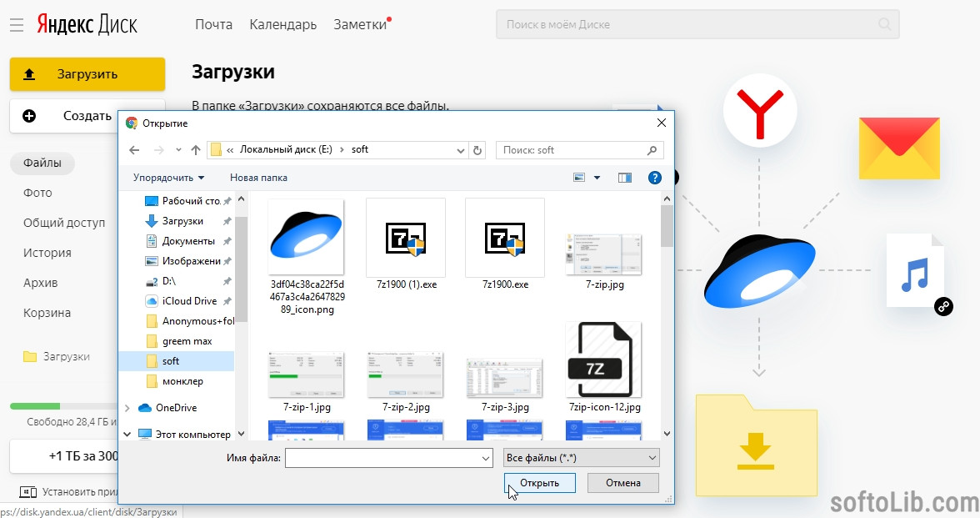Click the +1 ТБ за 300 offer button
The image size is (980, 518).
coord(63,456)
